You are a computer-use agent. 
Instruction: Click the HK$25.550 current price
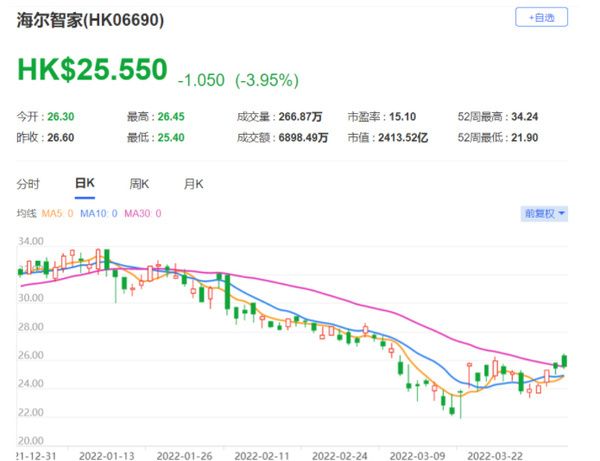coord(92,71)
